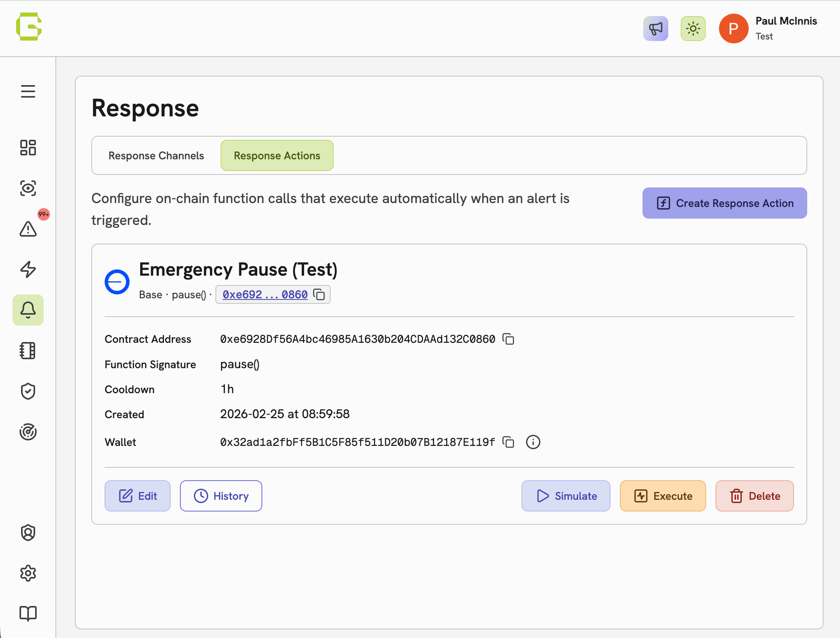Open the documentation book icon

tap(28, 613)
